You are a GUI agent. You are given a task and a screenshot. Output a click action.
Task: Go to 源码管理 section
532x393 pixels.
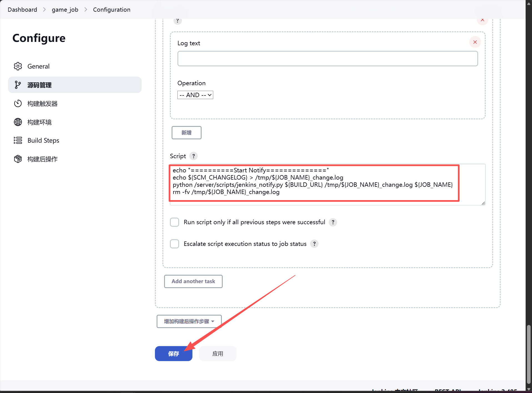75,85
